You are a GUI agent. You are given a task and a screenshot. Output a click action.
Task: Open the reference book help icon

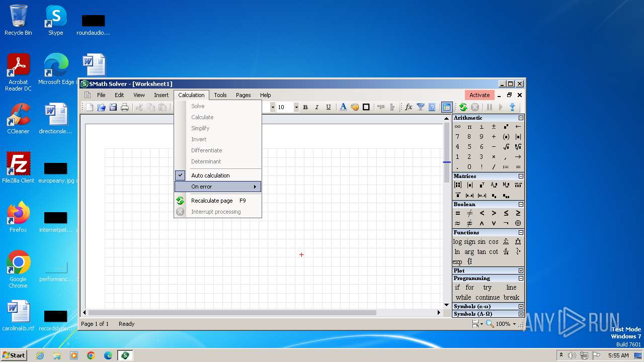432,107
